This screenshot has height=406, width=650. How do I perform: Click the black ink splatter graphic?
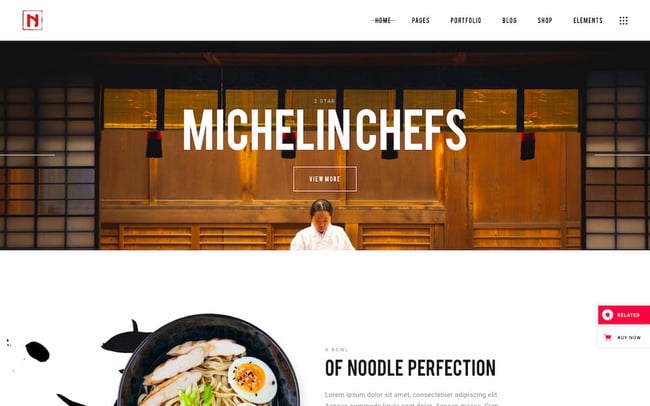[37, 351]
